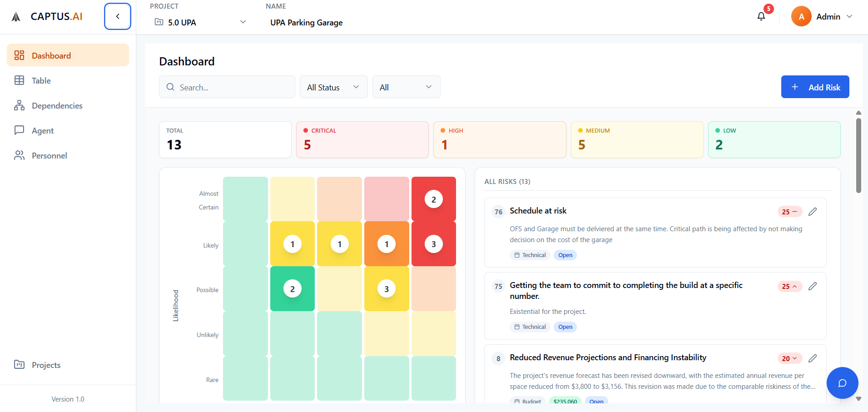Collapse the sidebar with the chevron button

pos(118,16)
